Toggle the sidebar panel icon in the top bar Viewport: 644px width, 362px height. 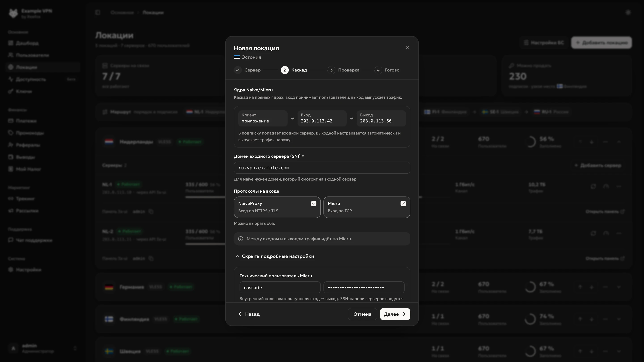coord(98,13)
